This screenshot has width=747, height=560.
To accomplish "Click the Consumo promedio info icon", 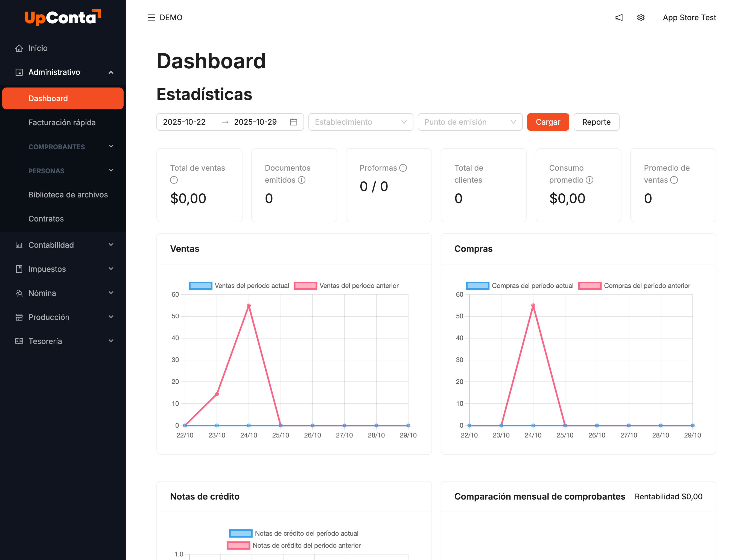I will click(590, 180).
